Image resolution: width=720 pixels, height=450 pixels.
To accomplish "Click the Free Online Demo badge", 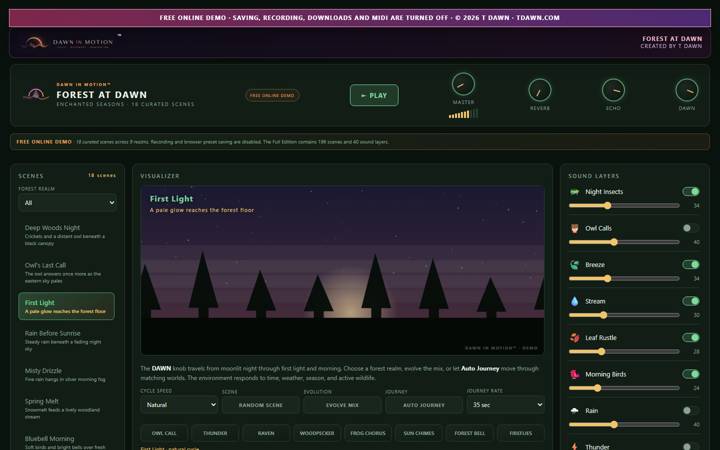I will pos(272,96).
